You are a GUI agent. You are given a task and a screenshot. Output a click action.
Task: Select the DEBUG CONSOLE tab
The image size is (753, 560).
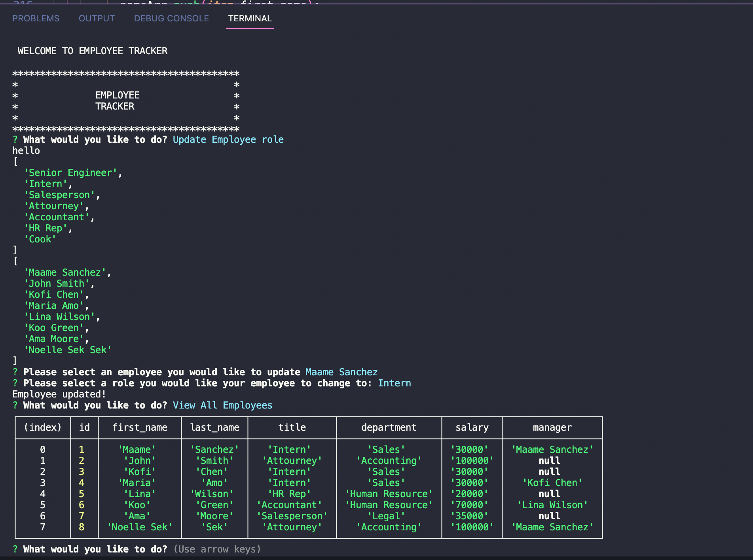171,19
